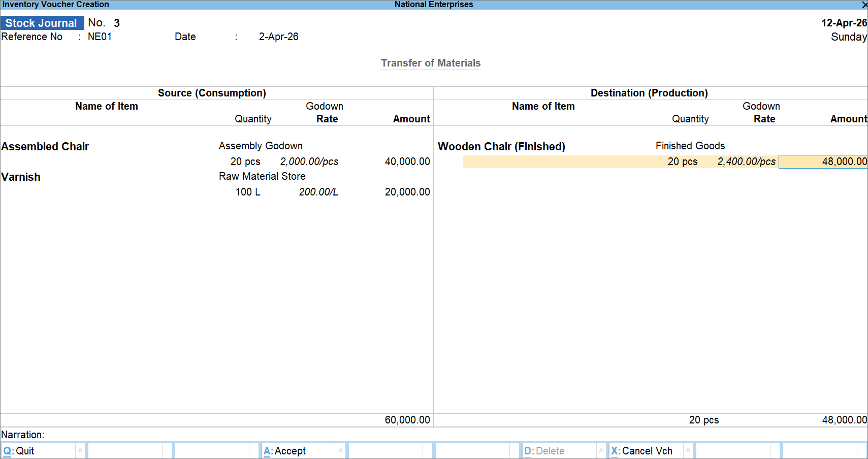Screen dimensions: 868x459
Task: Click the 20 pcs quantity of Assembled Chair
Action: (x=245, y=161)
